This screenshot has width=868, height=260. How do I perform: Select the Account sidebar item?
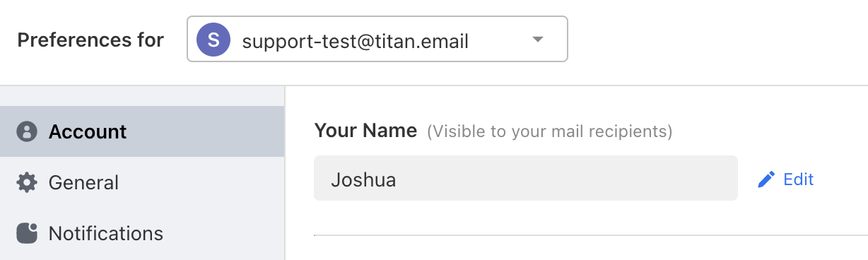coord(142,131)
